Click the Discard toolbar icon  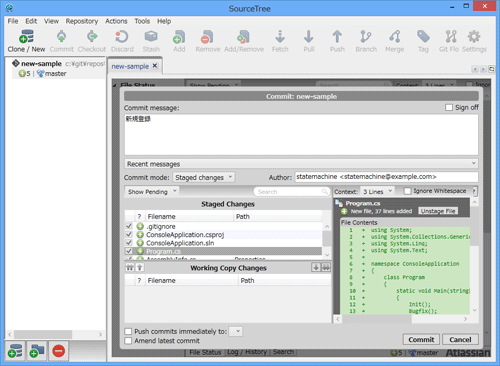122,41
